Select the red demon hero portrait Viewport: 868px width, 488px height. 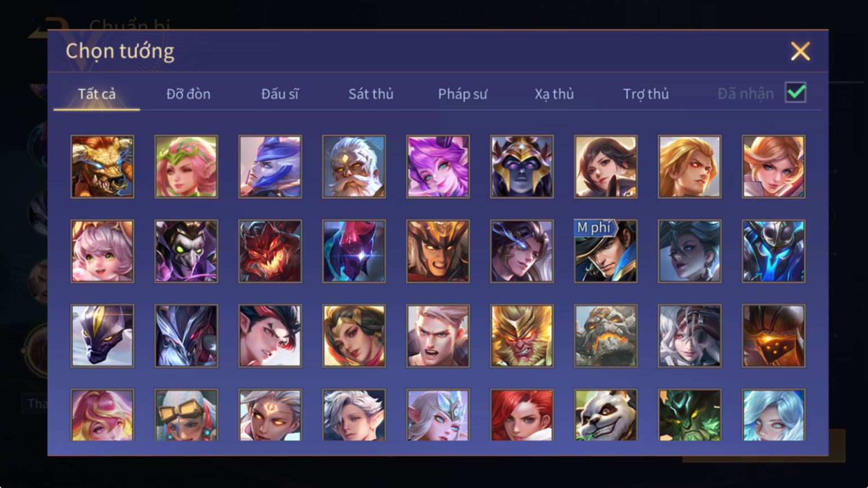point(270,251)
